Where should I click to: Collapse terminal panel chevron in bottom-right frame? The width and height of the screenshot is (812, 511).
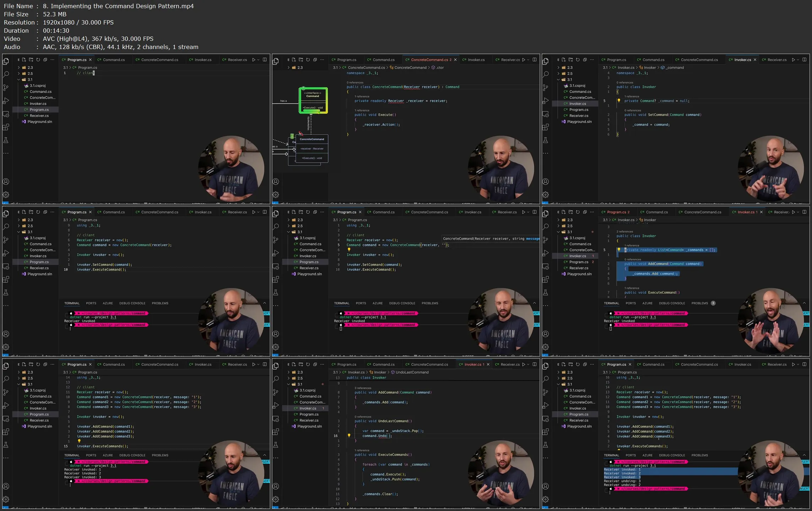804,455
